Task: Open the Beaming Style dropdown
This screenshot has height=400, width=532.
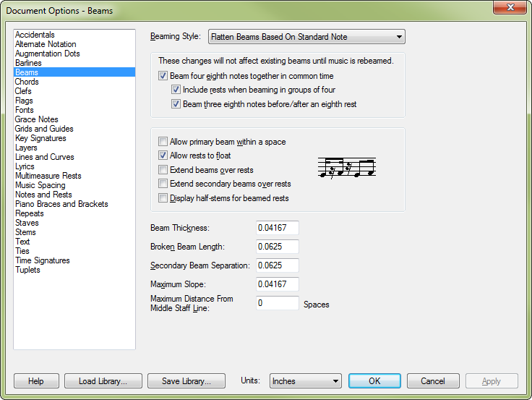Action: coord(306,37)
